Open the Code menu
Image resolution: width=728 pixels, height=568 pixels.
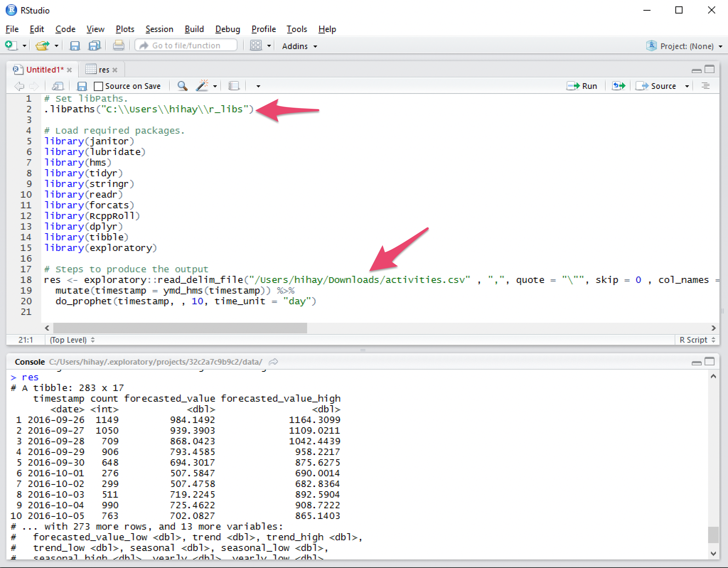tap(65, 29)
